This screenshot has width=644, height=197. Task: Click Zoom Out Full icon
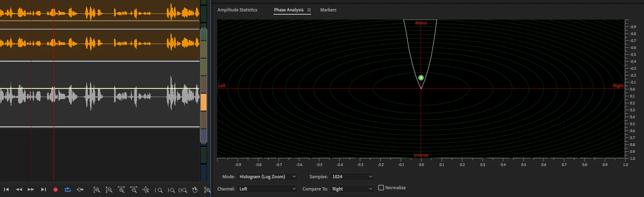point(146,190)
